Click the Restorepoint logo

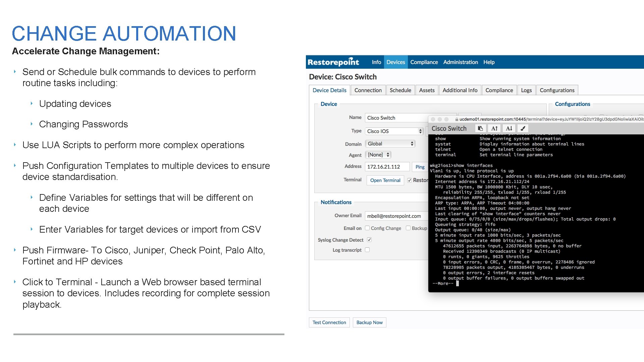point(333,62)
